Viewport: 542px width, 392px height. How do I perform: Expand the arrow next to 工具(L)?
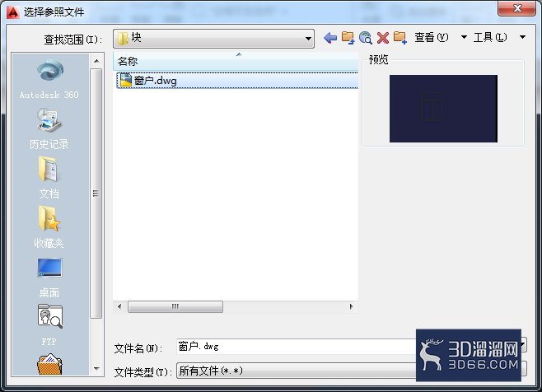click(522, 37)
